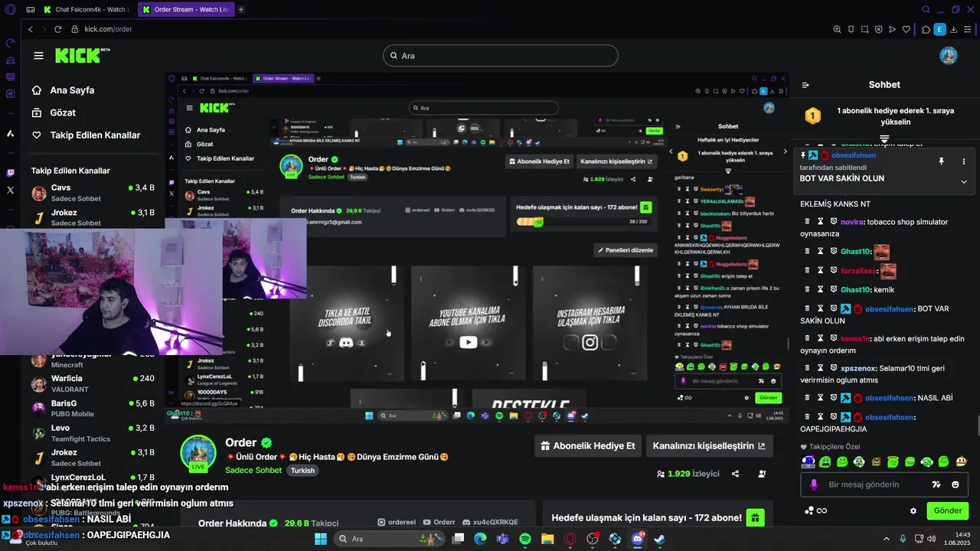The image size is (980, 551).
Task: Switch to Chat Falconn4k browser tab
Action: (87, 10)
